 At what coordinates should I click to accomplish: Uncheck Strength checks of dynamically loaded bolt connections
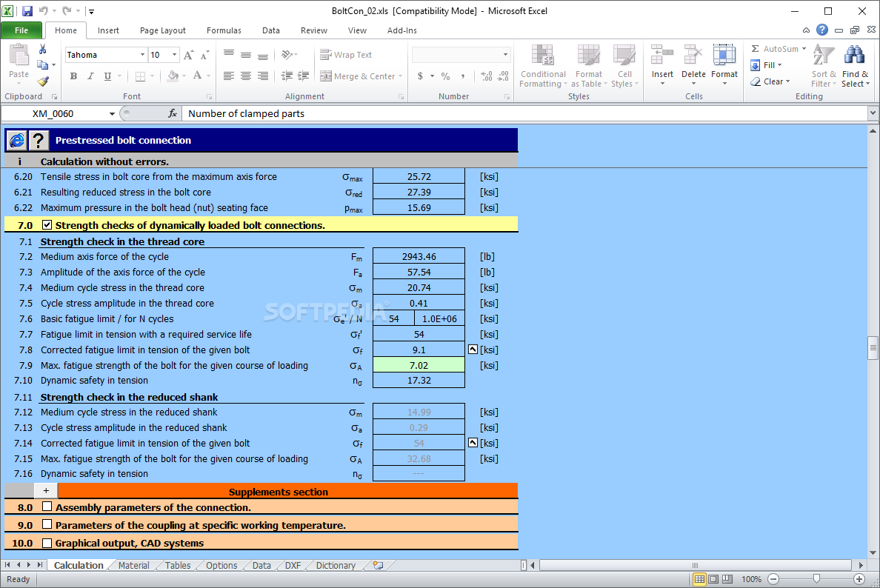point(47,225)
